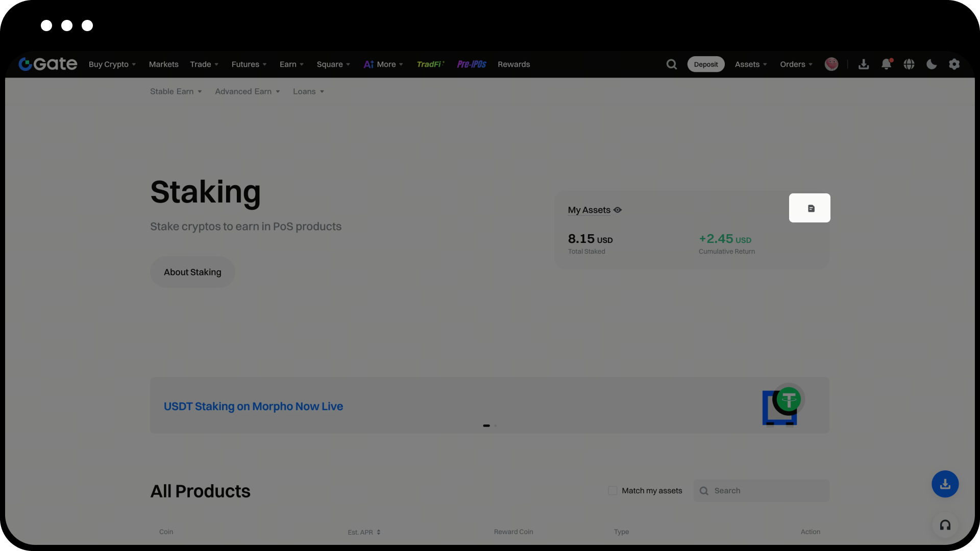Image resolution: width=980 pixels, height=551 pixels.
Task: Check the Match my assets checkbox
Action: [x=612, y=491]
